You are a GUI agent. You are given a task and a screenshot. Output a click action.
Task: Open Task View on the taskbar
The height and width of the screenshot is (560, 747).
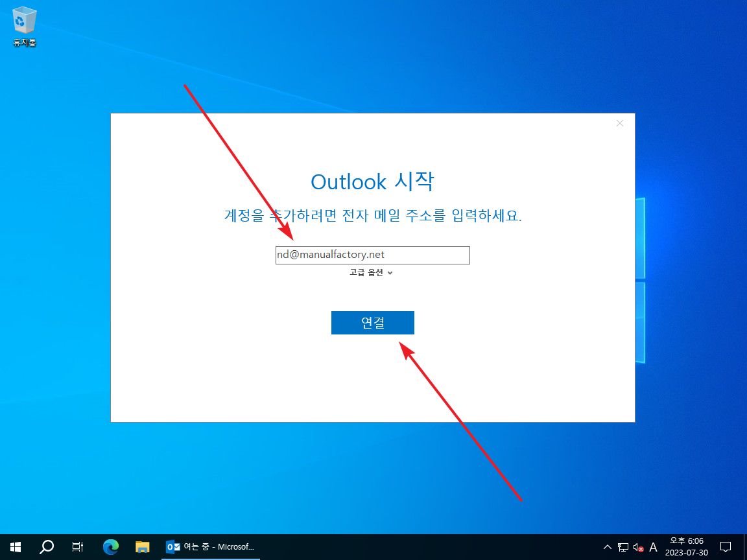click(78, 547)
